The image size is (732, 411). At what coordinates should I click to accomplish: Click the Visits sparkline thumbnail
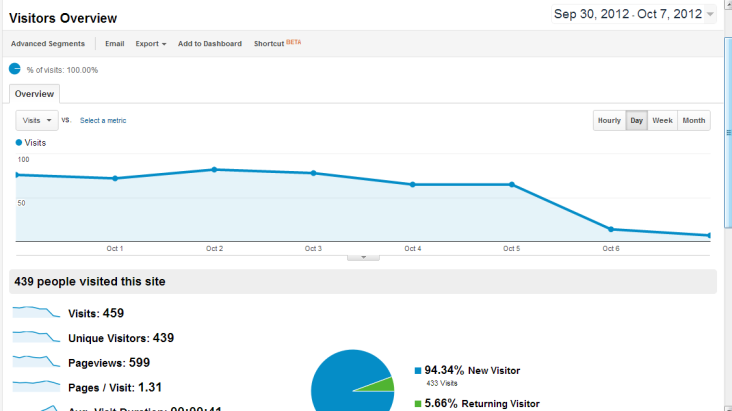coord(36,312)
